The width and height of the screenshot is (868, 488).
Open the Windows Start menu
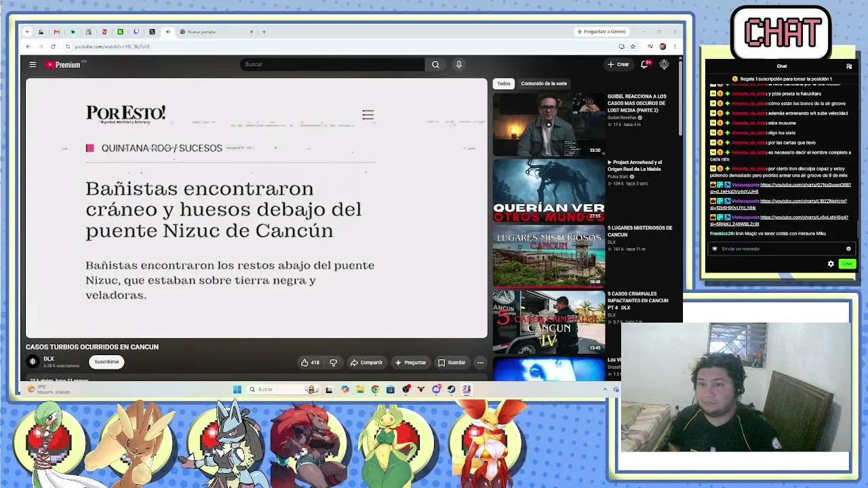(x=237, y=390)
